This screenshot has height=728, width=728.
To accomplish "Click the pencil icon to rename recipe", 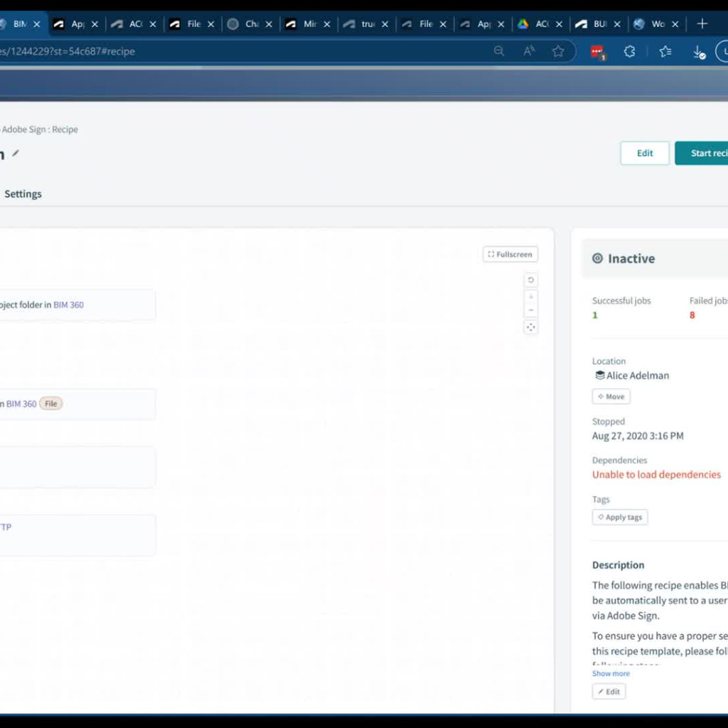I will pos(16,154).
